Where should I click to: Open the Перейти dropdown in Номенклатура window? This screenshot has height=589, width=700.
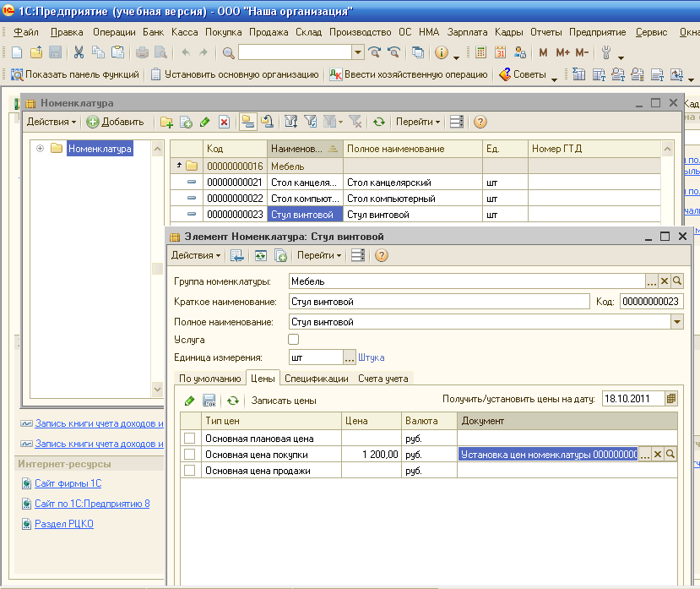tap(418, 122)
